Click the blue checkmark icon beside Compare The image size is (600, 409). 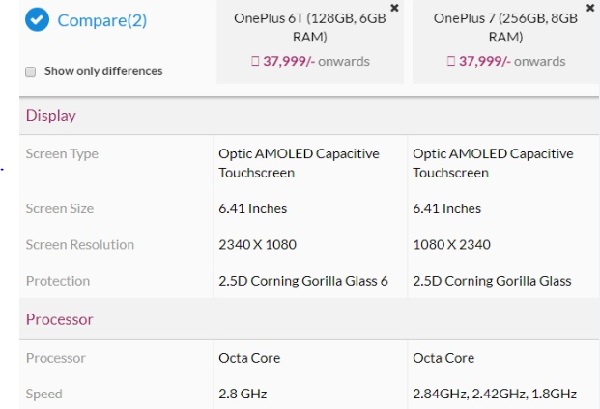(x=36, y=20)
